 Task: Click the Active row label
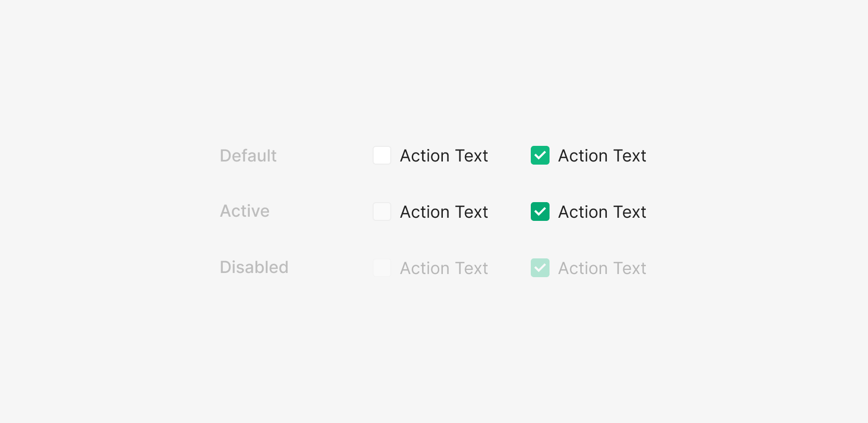[245, 211]
